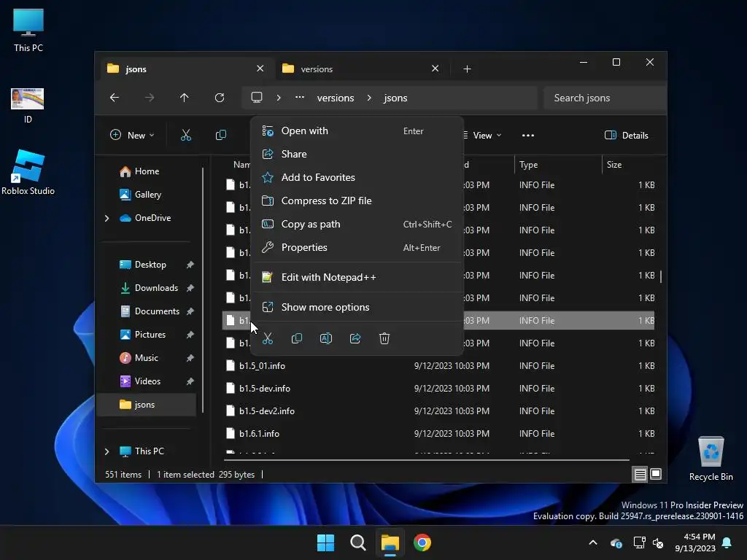Launch Chrome from taskbar
The height and width of the screenshot is (560, 747).
[x=422, y=542]
